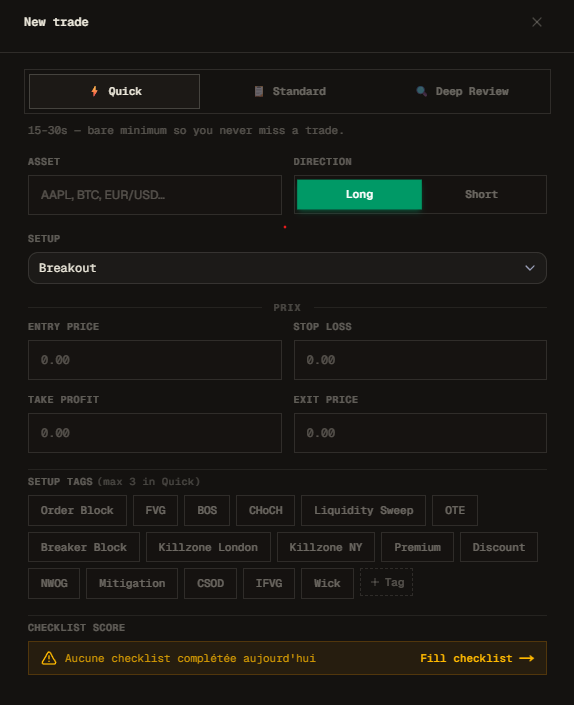Toggle the Liquidity Sweep tag
This screenshot has width=574, height=705.
coord(363,510)
